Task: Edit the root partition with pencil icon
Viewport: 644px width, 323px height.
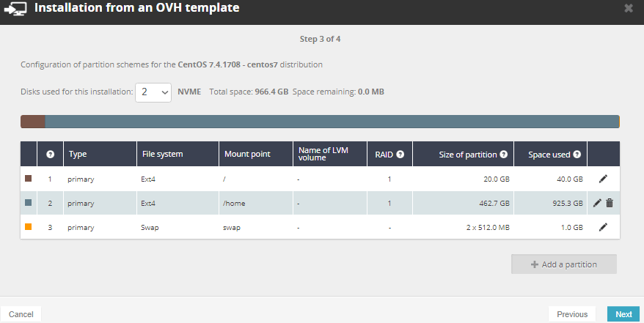Action: pos(603,179)
